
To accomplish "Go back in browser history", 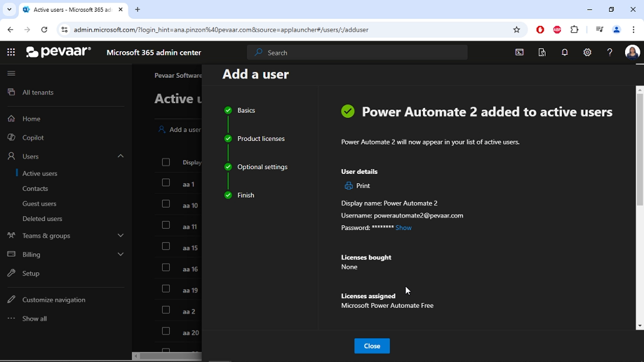I will pos(10,30).
